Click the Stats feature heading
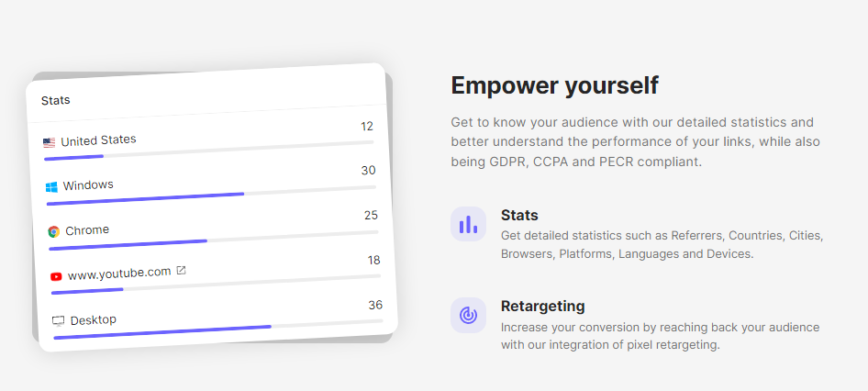Viewport: 868px width, 391px height. pos(519,216)
